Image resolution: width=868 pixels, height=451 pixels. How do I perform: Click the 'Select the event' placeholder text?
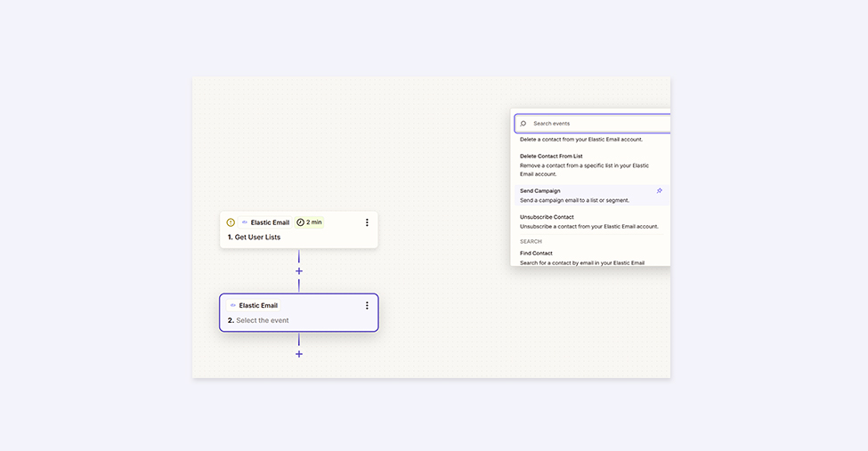(262, 320)
